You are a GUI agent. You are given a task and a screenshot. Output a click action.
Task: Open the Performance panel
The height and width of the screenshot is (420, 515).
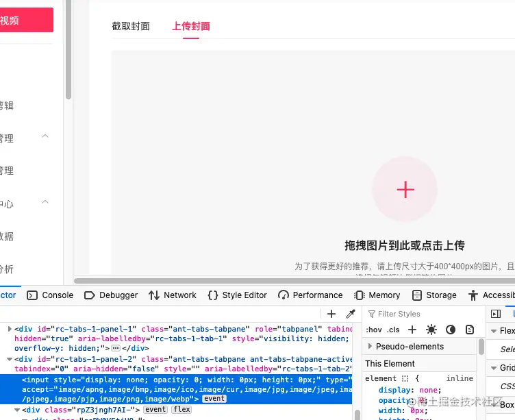tap(310, 295)
